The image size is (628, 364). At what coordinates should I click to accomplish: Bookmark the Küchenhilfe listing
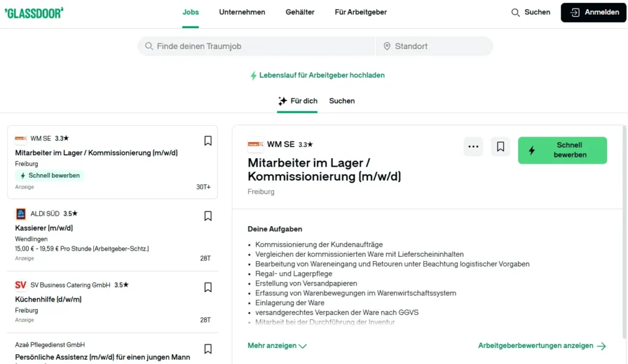tap(208, 287)
